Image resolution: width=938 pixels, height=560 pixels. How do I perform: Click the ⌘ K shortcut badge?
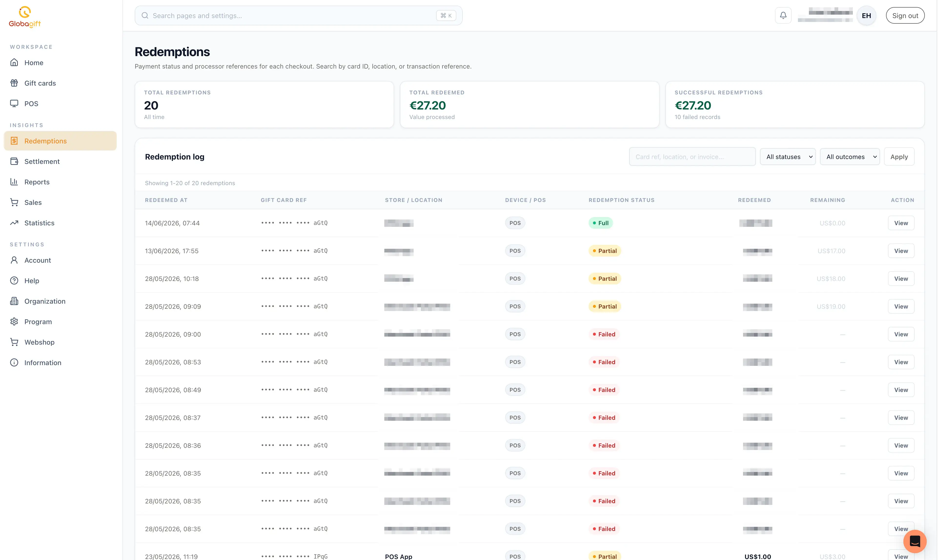(446, 15)
